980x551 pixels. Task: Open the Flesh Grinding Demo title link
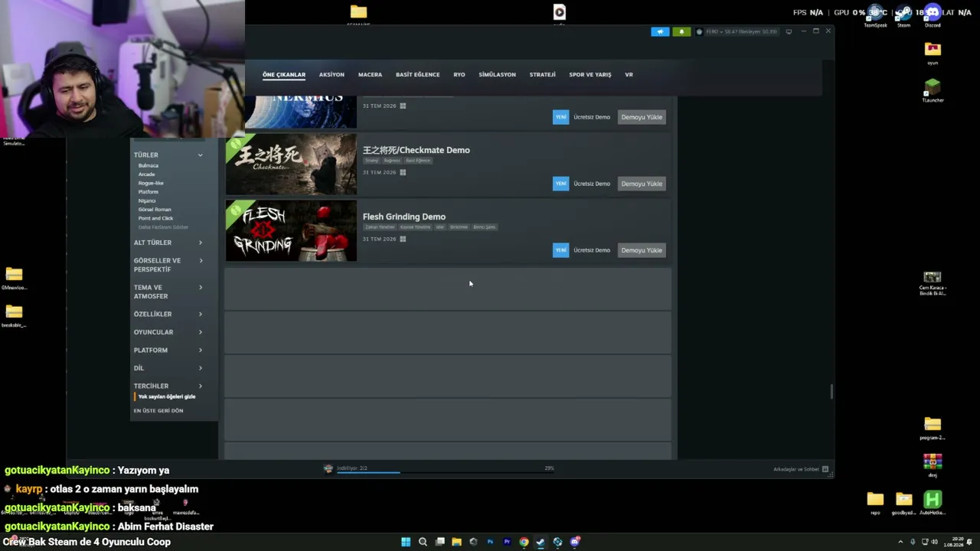[x=403, y=217]
